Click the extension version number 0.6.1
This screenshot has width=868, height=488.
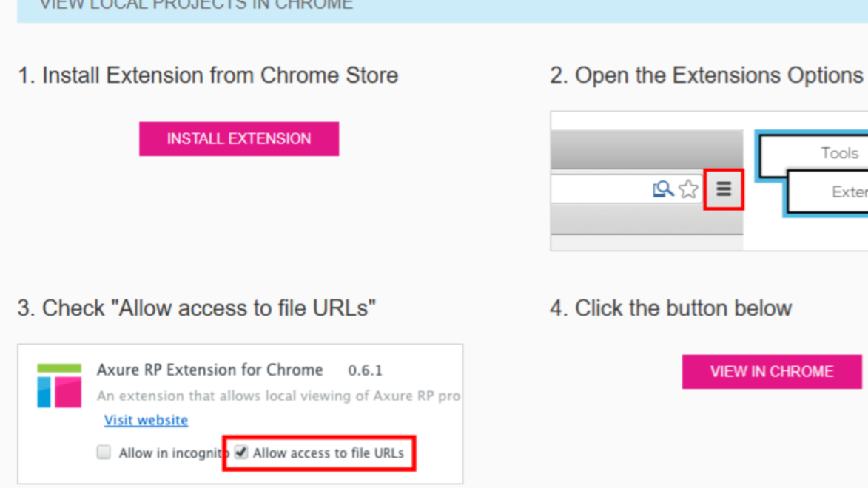[x=366, y=370]
